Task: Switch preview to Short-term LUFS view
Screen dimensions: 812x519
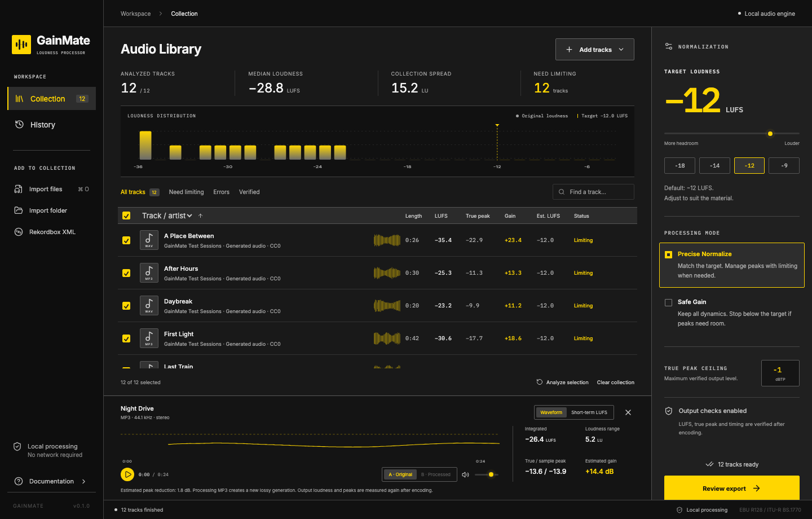Action: [x=589, y=412]
